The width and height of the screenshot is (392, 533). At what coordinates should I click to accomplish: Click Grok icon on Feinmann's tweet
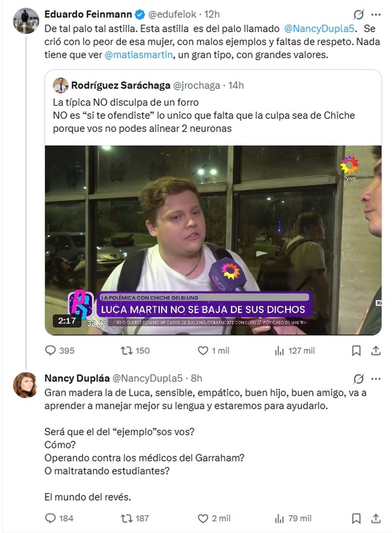(x=358, y=14)
